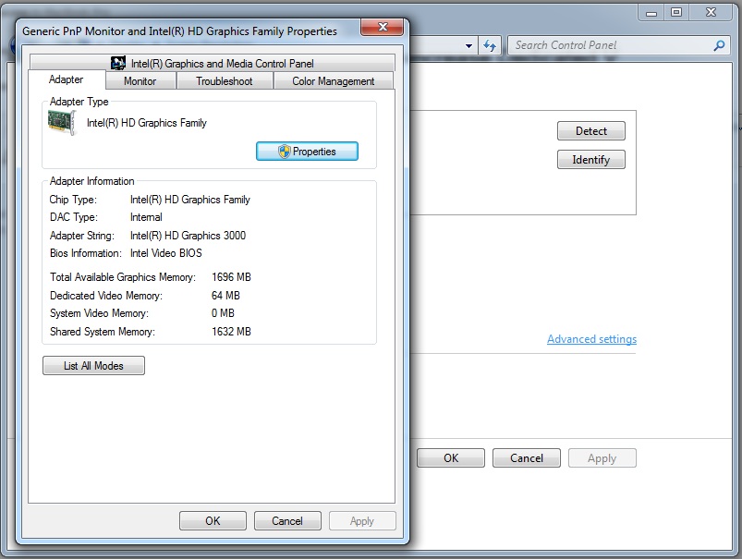742x560 pixels.
Task: Click the Intel Graphics tab monitor icon
Action: (x=118, y=63)
